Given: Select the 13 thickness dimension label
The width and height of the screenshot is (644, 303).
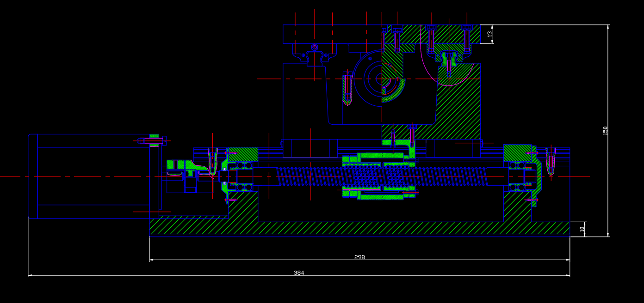Looking at the screenshot, I should 490,34.
